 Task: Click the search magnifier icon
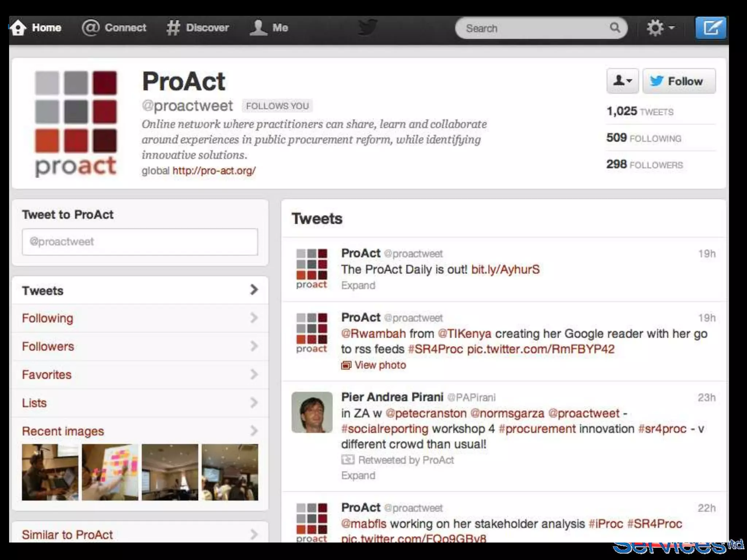[615, 28]
